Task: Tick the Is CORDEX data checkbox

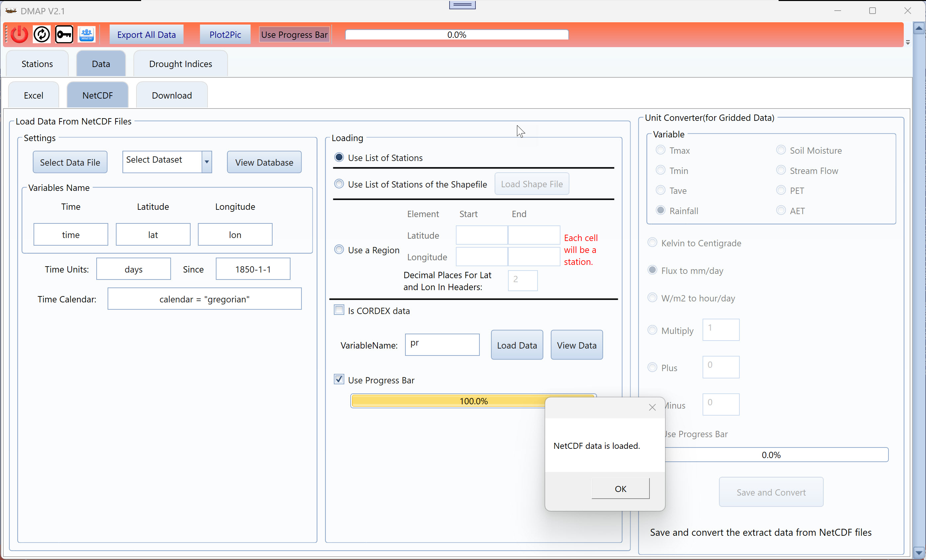Action: (x=339, y=310)
